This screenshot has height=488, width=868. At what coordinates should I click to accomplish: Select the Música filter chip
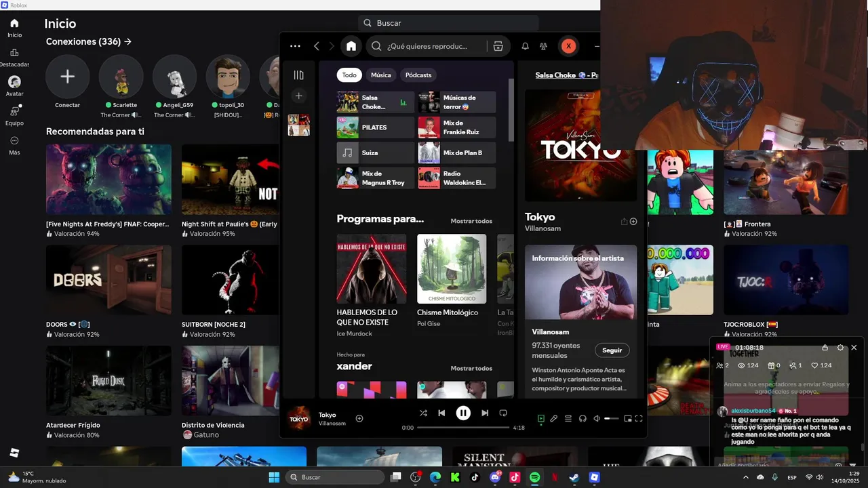(x=380, y=75)
